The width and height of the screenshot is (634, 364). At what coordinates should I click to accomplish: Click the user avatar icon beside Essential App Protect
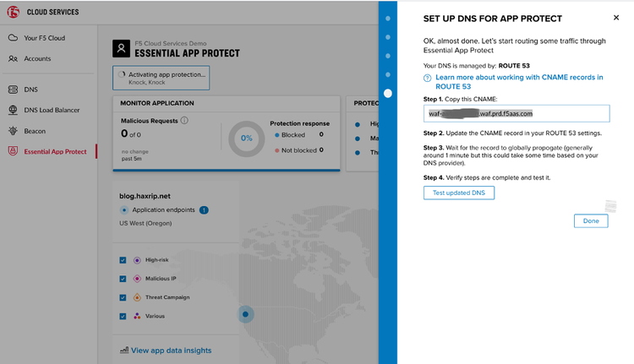point(121,48)
